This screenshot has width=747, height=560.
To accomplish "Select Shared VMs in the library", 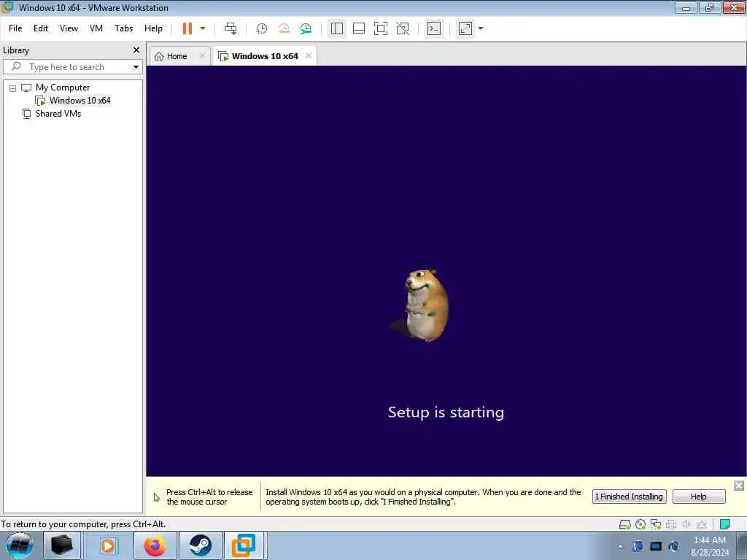I will [x=58, y=114].
